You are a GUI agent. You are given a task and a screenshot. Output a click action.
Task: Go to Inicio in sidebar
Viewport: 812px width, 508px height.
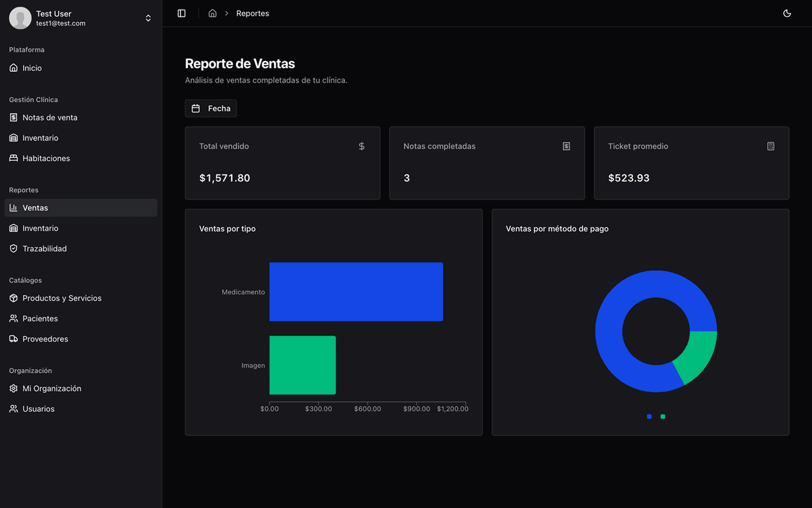tap(32, 68)
